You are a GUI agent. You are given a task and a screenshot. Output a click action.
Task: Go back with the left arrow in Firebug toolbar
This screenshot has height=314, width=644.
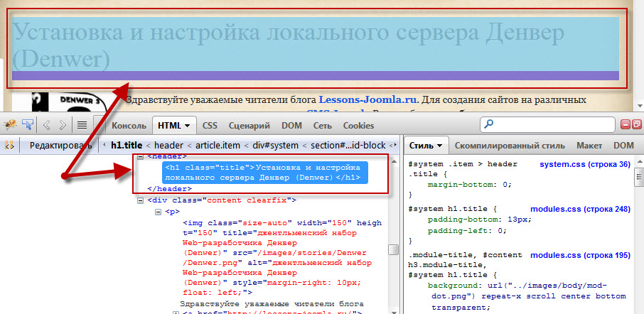click(46, 125)
